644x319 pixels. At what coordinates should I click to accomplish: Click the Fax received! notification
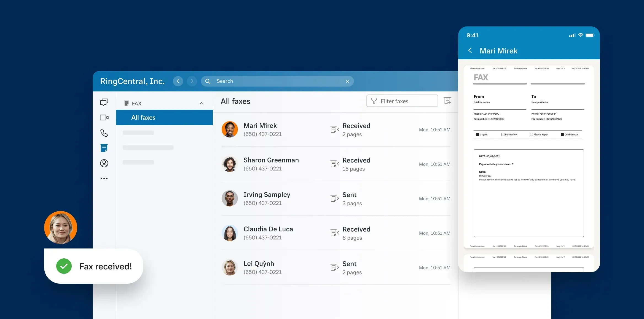point(94,266)
